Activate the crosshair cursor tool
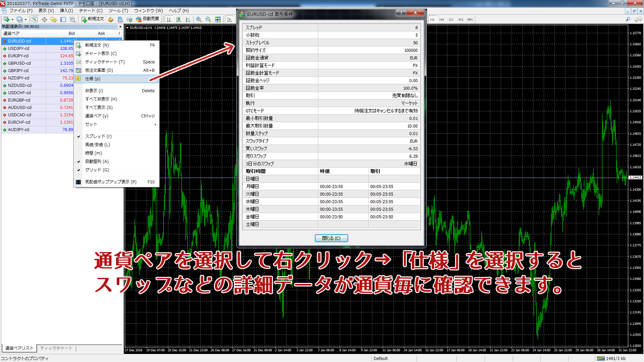This screenshot has height=362, width=644. pos(44,19)
